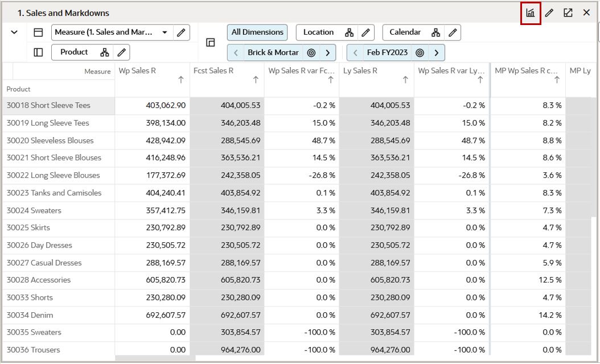Click Wp Sales R cell 428,942.09
This screenshot has width=600, height=364.
[x=153, y=140]
